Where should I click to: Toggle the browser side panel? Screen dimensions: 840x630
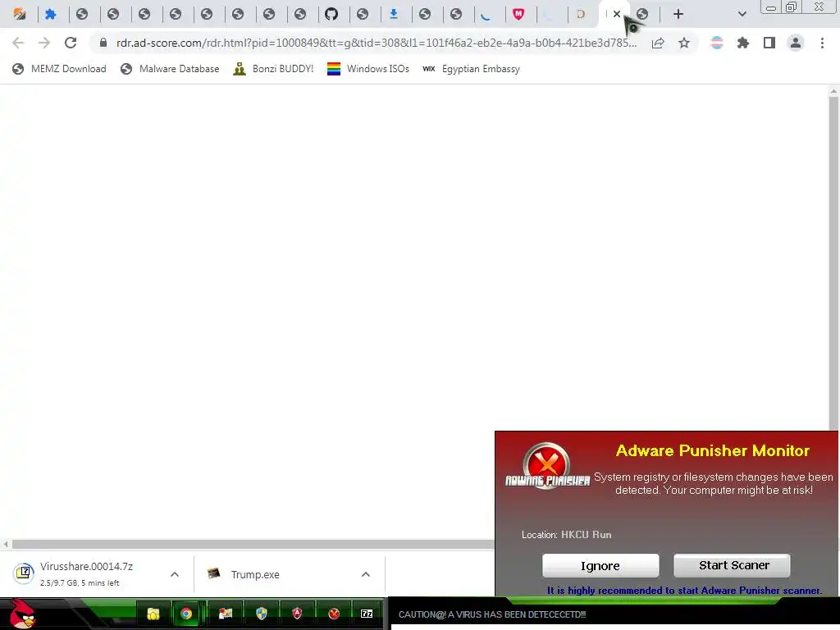click(769, 43)
